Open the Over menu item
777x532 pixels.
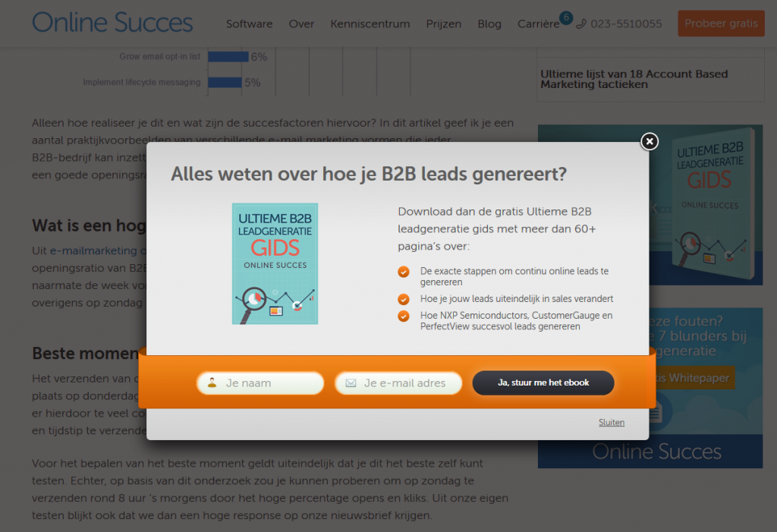pyautogui.click(x=301, y=24)
